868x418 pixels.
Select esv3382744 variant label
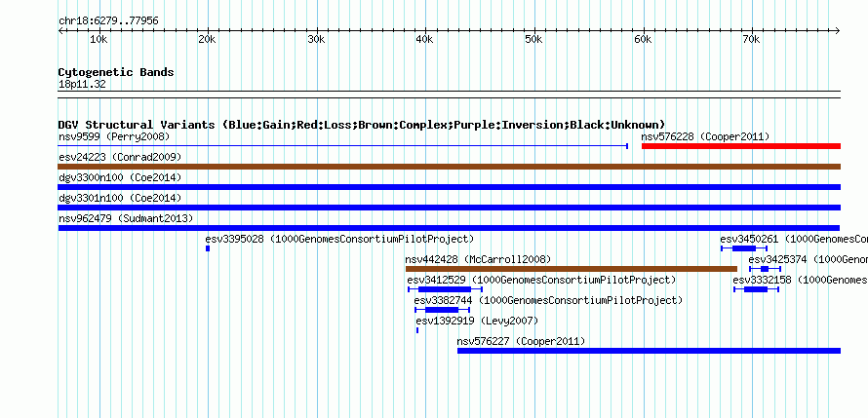[548, 300]
